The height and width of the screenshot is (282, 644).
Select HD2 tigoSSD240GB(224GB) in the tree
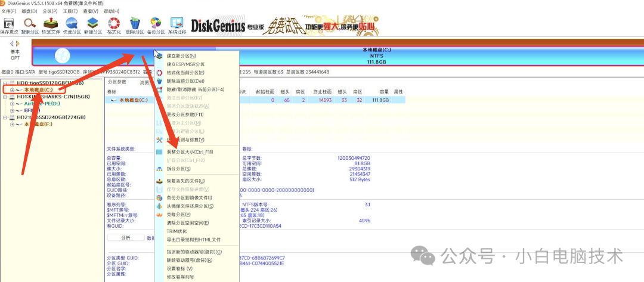click(51, 117)
